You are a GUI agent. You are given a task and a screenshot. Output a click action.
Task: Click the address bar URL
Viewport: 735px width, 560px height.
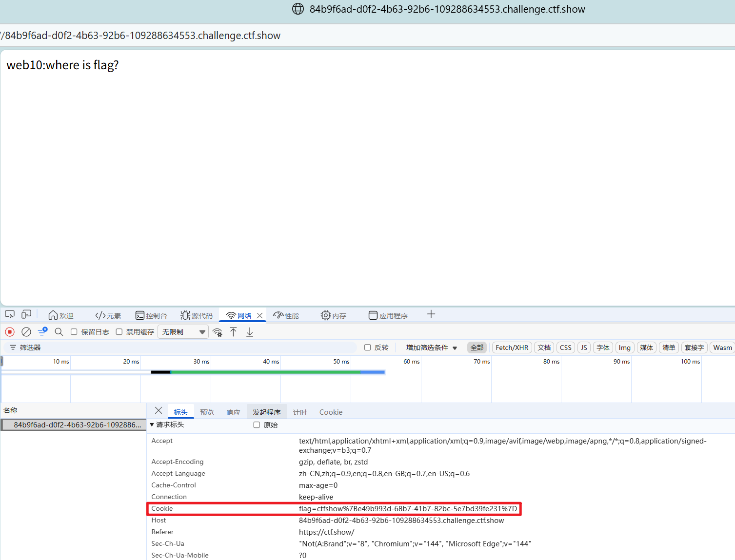pyautogui.click(x=141, y=36)
